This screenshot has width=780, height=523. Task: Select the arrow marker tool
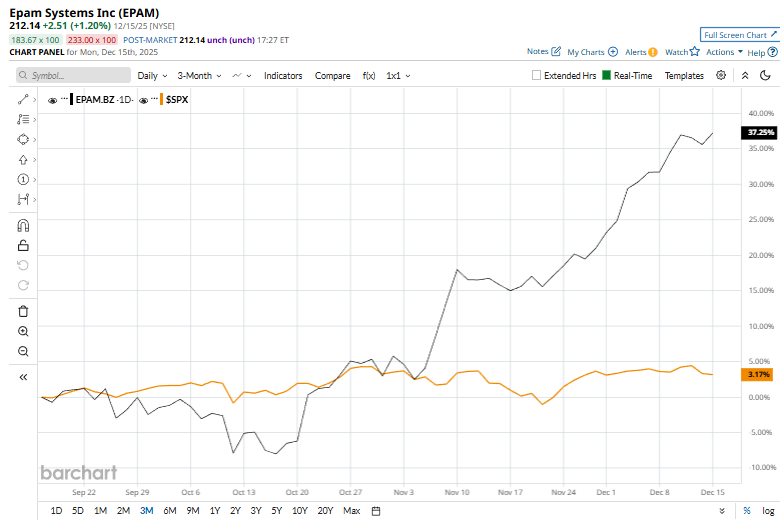pos(23,160)
